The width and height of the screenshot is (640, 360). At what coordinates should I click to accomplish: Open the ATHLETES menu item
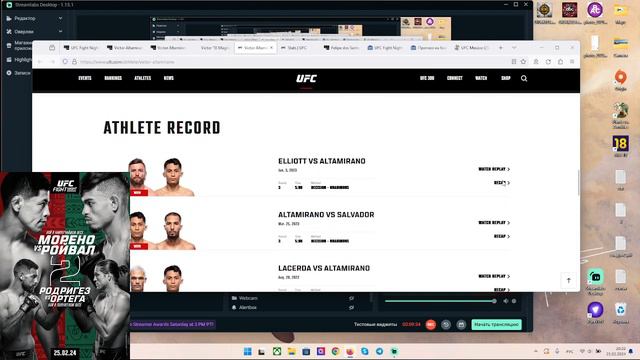142,78
